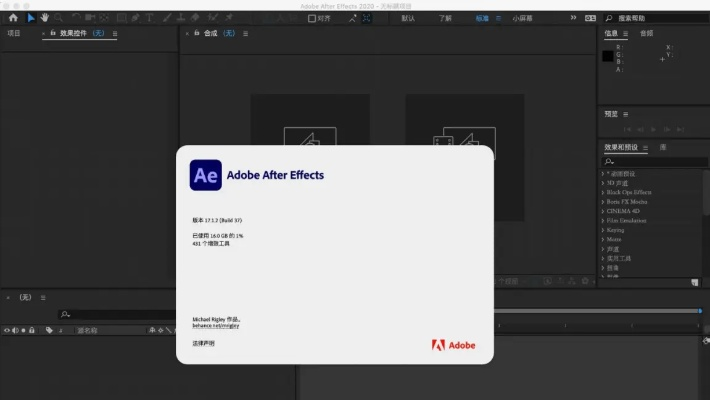
Task: Select the Hand tool
Action: tap(45, 18)
